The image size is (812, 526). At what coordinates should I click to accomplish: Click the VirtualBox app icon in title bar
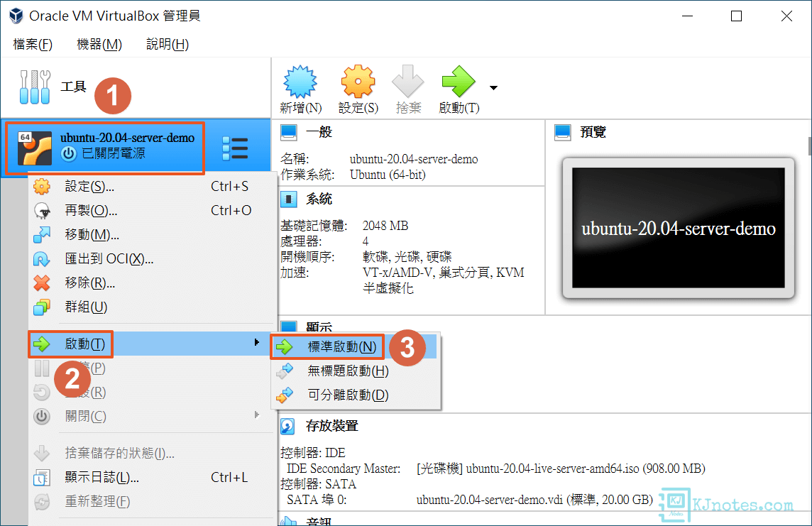click(x=16, y=16)
